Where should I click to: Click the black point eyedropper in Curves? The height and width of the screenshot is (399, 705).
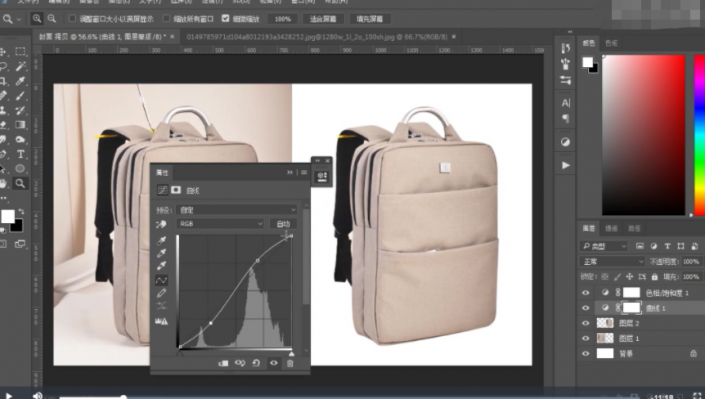[x=161, y=241]
